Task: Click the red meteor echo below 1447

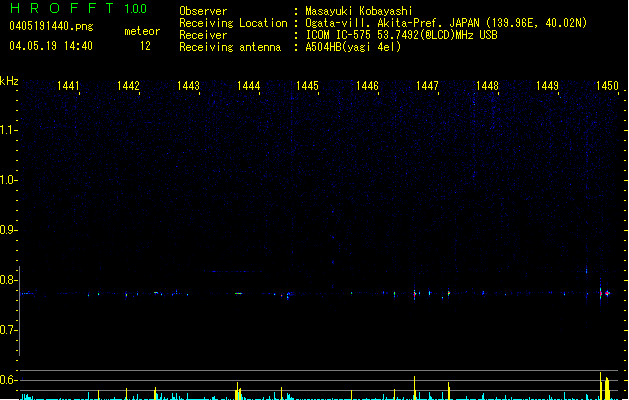Action: [x=414, y=294]
